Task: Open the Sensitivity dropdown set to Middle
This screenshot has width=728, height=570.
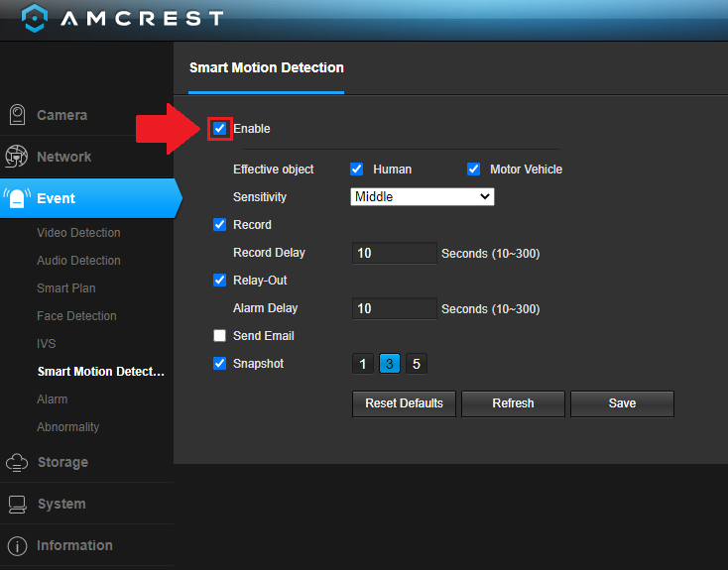Action: pos(423,197)
